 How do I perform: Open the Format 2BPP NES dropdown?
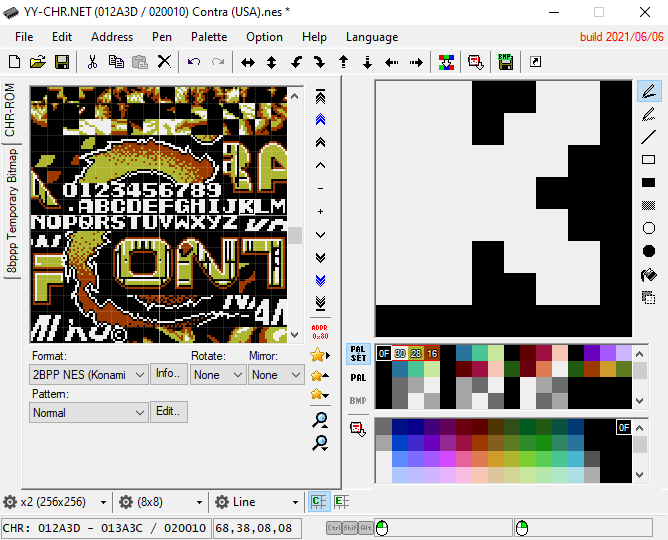point(89,375)
